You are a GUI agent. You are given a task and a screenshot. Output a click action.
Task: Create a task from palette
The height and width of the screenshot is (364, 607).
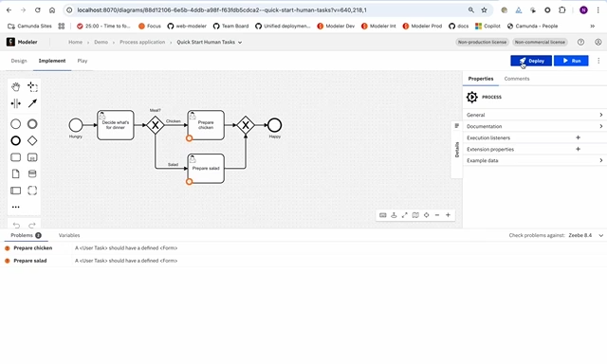15,157
